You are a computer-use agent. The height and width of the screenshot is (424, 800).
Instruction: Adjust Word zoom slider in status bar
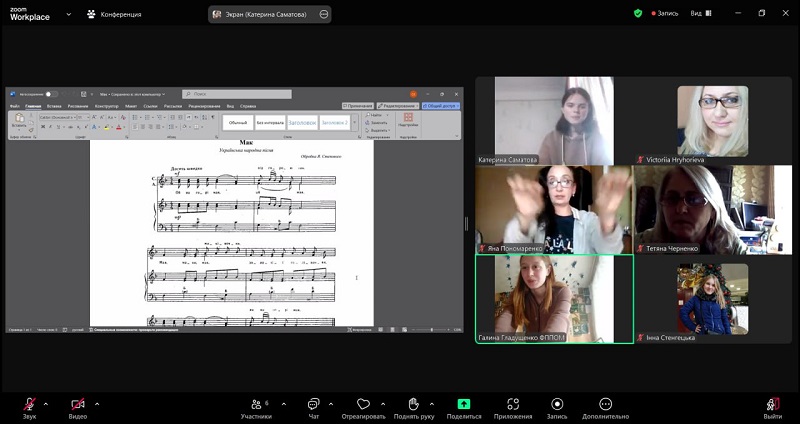click(x=431, y=330)
